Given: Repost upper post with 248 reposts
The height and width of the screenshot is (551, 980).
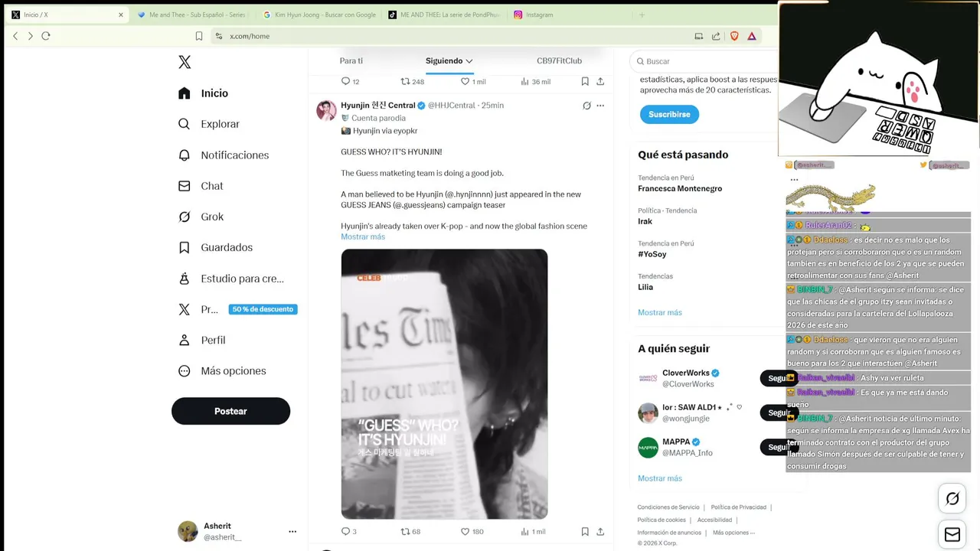Looking at the screenshot, I should [x=413, y=81].
